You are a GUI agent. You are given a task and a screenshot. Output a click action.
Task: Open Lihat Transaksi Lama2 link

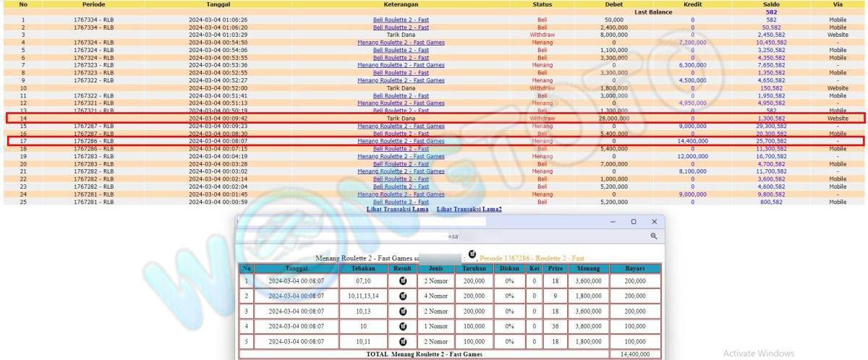click(x=469, y=210)
